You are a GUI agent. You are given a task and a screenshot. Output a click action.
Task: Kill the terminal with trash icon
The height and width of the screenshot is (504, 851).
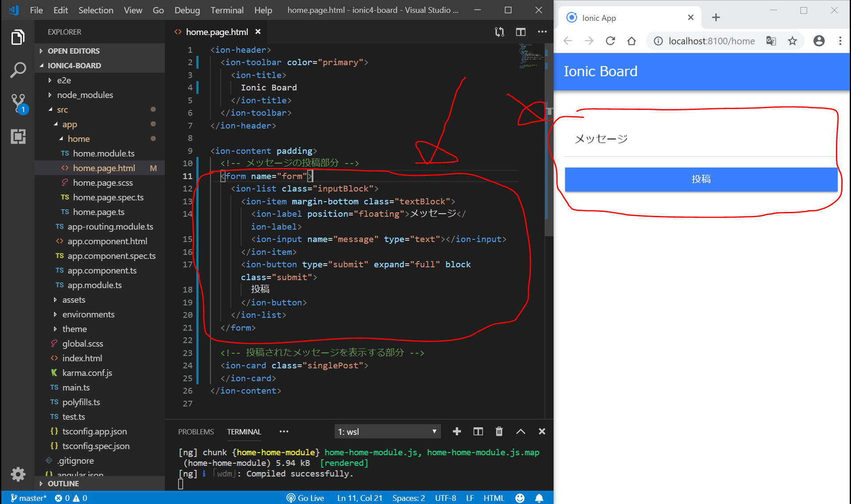(499, 431)
